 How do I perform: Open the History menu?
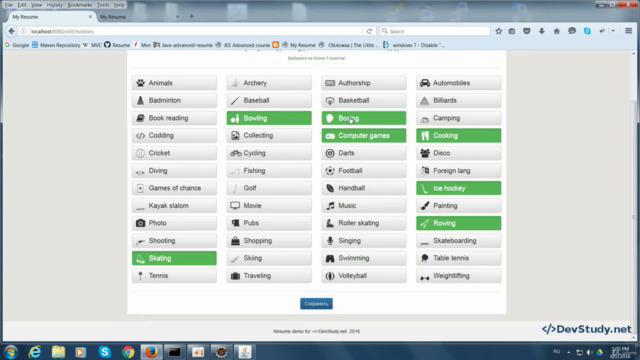pos(54,5)
